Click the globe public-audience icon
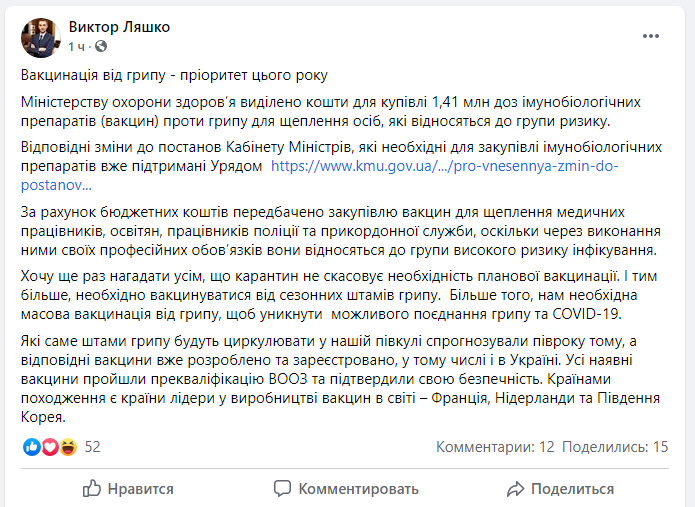695x507 pixels. tap(101, 47)
